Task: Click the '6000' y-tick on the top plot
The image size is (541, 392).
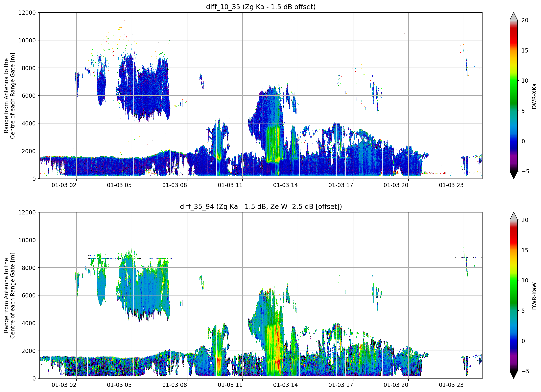Action: (29, 96)
